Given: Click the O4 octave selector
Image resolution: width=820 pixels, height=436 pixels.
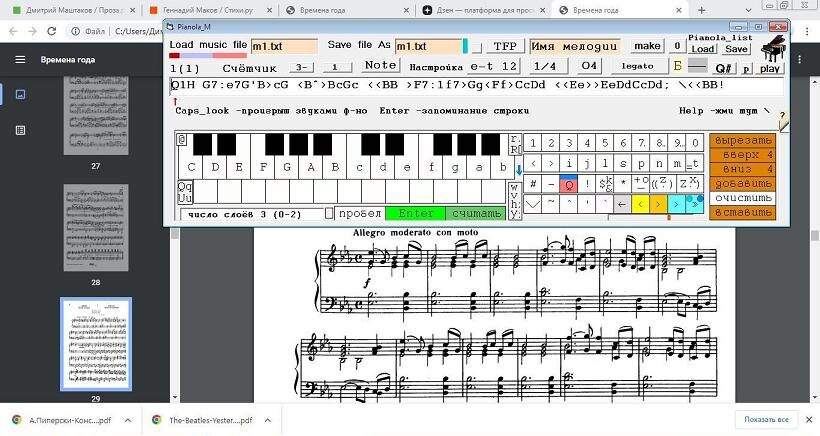Looking at the screenshot, I should 589,66.
